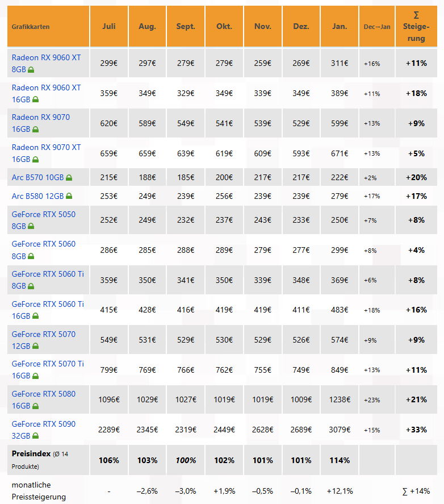Click lock icon beside GeForce RTX 5080 16GB
This screenshot has height=504, width=444.
click(35, 406)
